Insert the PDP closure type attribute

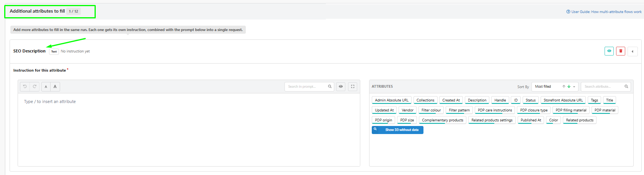point(534,110)
